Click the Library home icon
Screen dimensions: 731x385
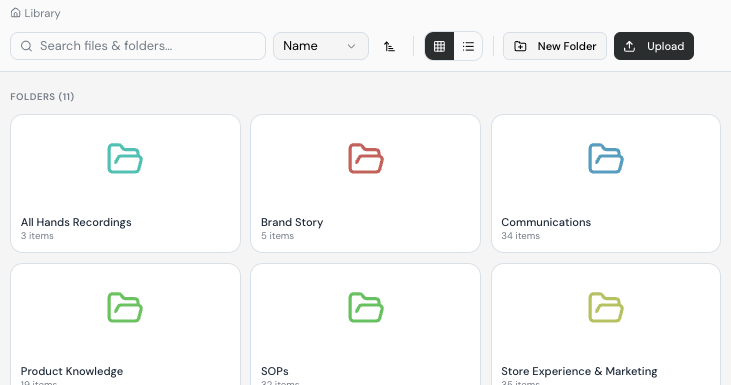pos(15,13)
